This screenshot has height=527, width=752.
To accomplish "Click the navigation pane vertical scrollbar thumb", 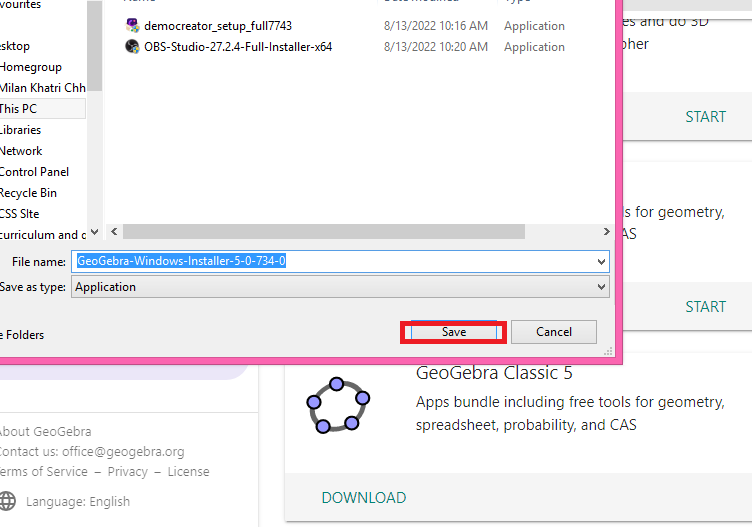I will 94,46.
